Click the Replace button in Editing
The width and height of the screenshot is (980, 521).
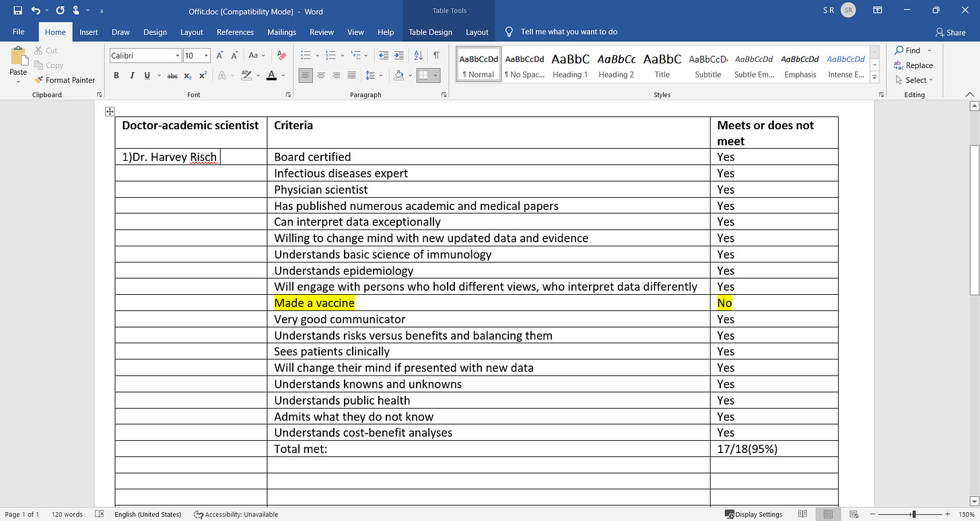(913, 65)
